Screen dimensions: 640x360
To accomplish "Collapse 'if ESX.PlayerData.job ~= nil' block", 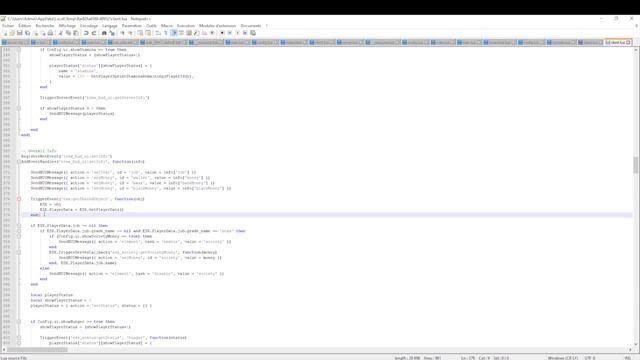I will [19, 225].
